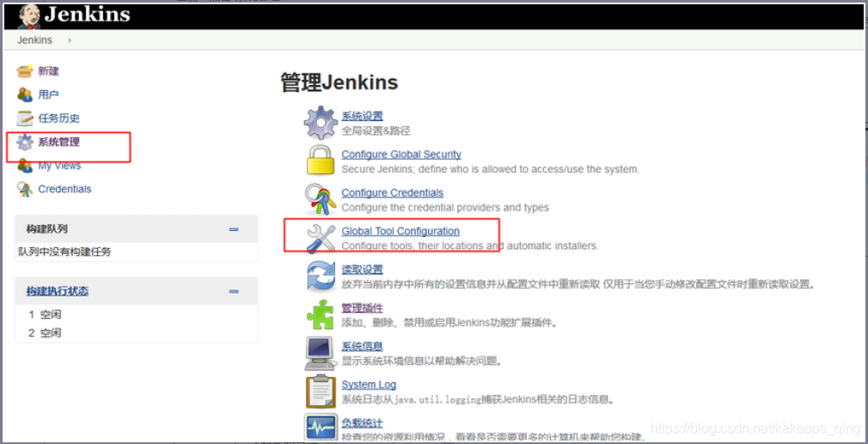868x444 pixels.
Task: Open 新建 in the sidebar
Action: tap(48, 71)
